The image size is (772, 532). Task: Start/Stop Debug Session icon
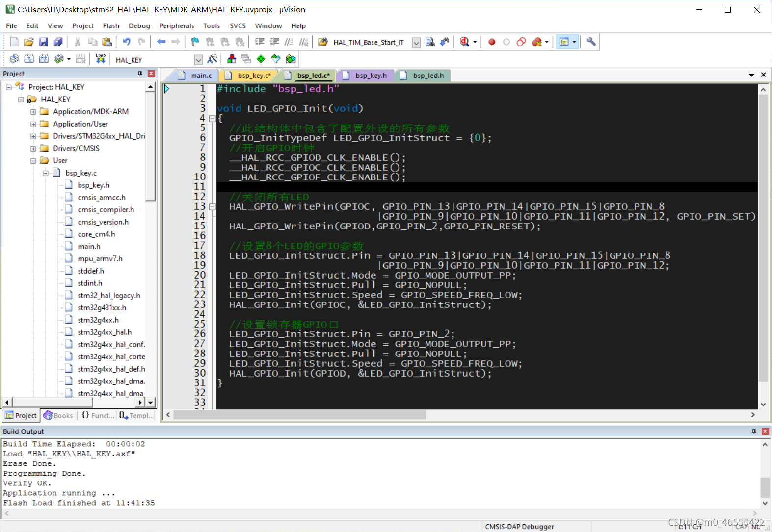464,42
